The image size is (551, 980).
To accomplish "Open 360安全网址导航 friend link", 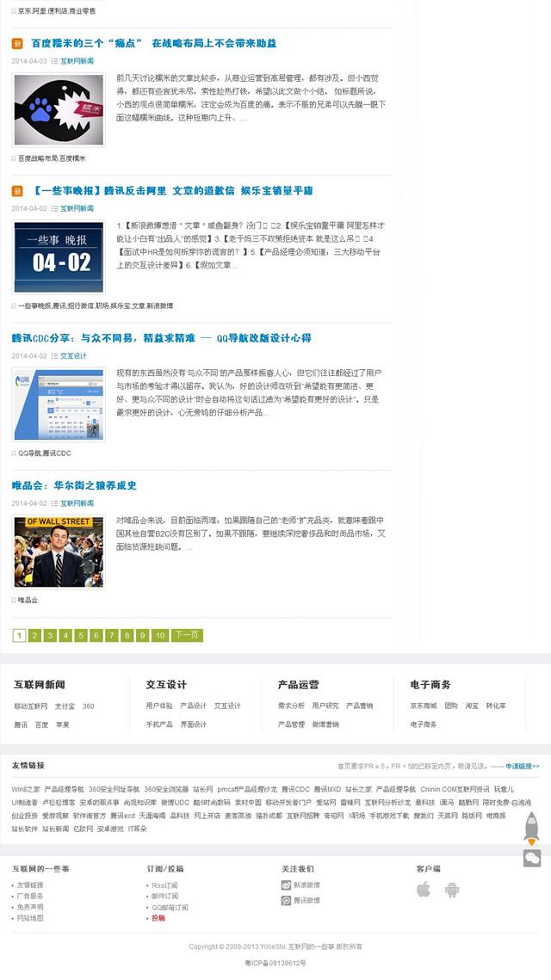I will pos(114,789).
